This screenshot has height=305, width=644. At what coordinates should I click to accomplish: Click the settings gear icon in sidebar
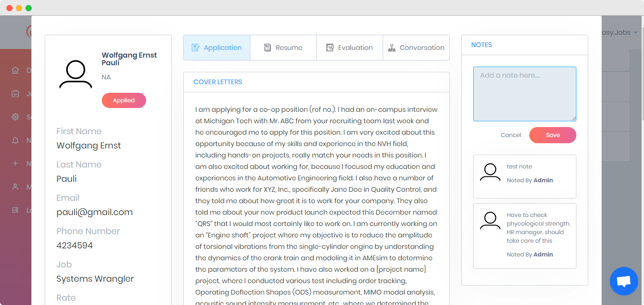[x=15, y=117]
